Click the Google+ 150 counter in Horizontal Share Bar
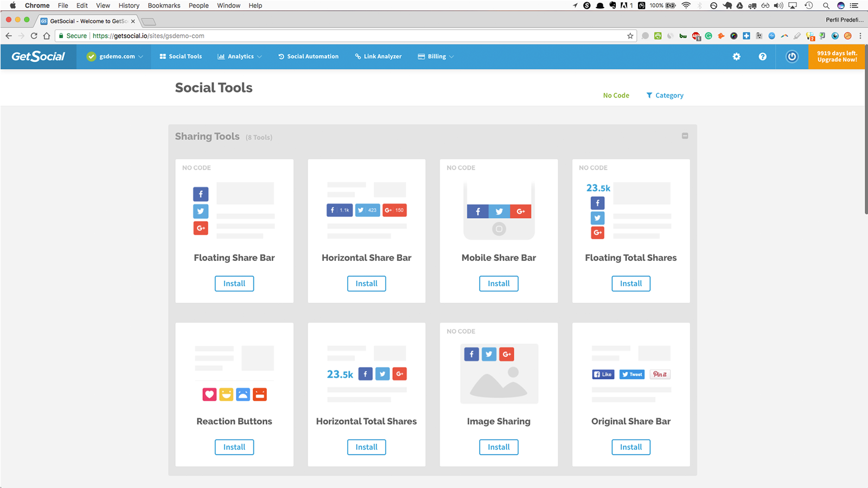This screenshot has height=488, width=868. [394, 210]
